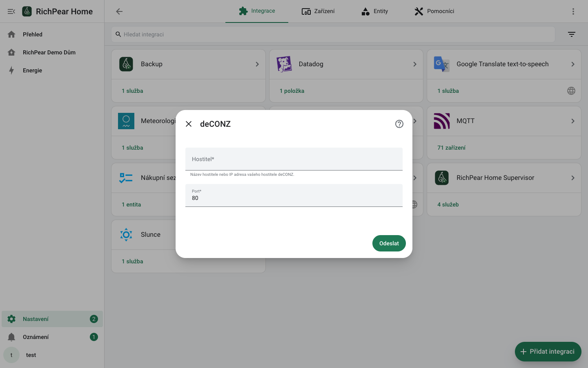This screenshot has height=368, width=588.
Task: Expand the Backup integration chevron
Action: click(x=257, y=64)
